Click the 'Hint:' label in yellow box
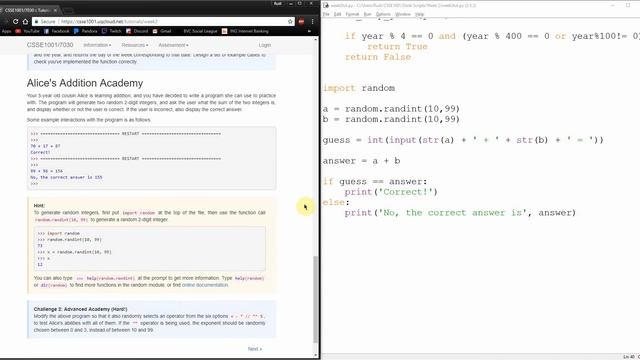Viewport: 640px width, 360px height. pos(39,205)
